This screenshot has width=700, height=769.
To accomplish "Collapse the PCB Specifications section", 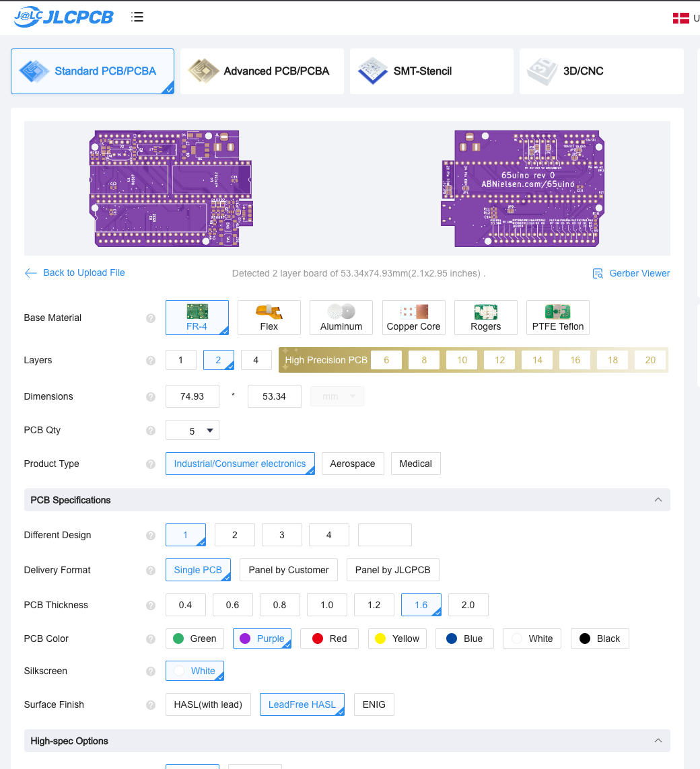I will pos(658,500).
